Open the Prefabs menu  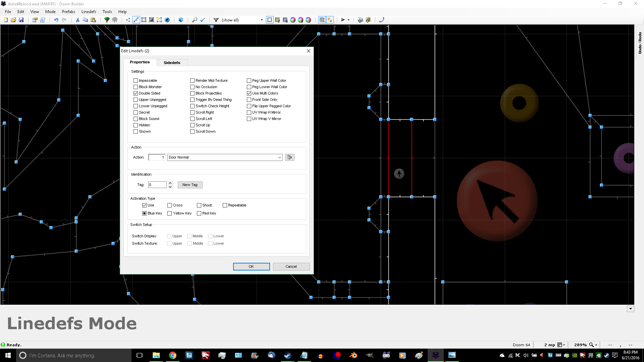68,11
